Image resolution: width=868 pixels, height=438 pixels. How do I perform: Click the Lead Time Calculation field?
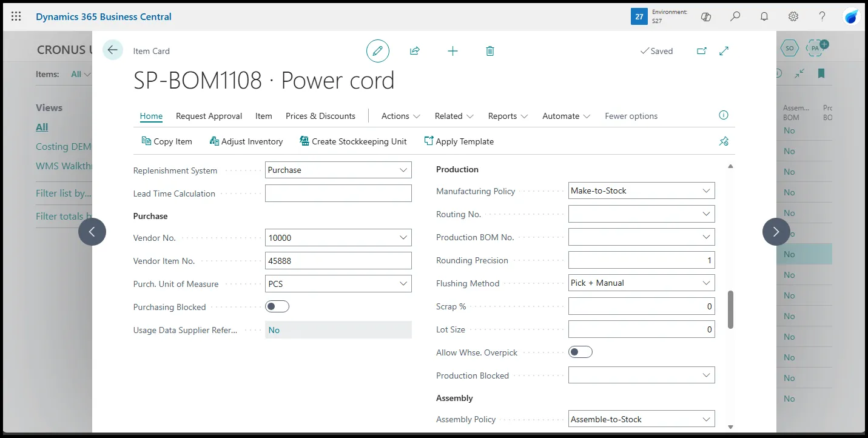(338, 194)
